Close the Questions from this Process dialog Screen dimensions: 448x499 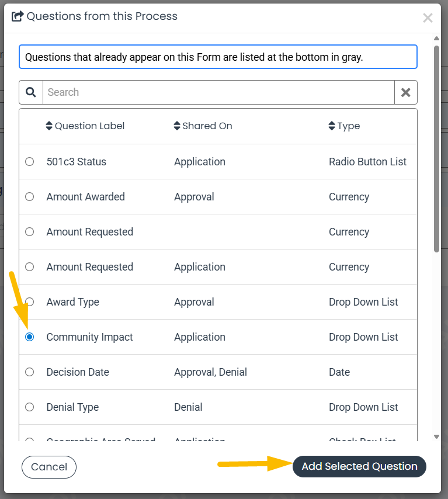click(x=428, y=18)
